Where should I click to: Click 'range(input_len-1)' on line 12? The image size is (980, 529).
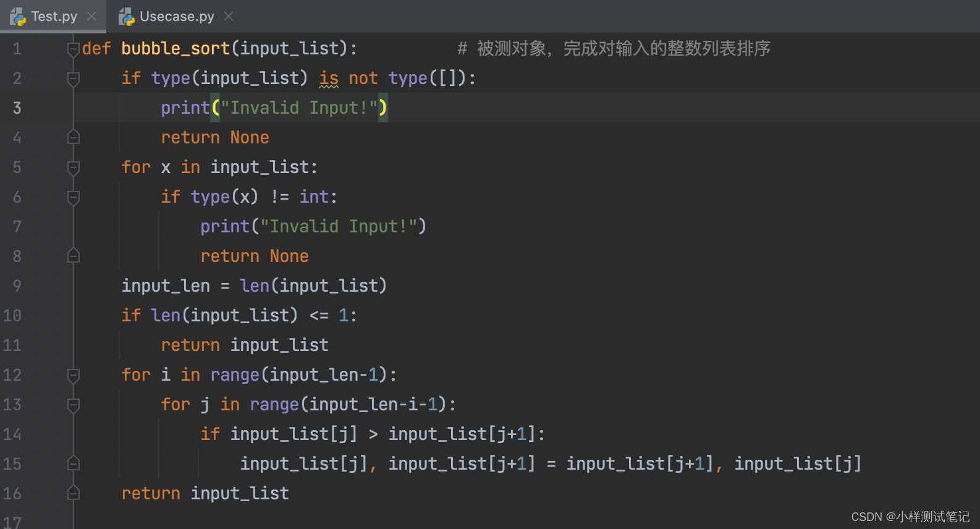pos(299,375)
